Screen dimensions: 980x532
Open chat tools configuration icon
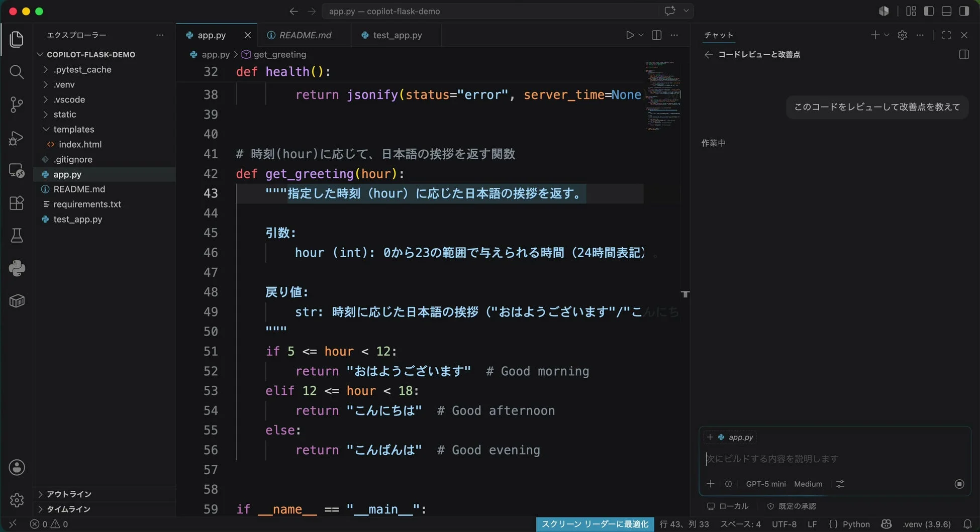(840, 484)
